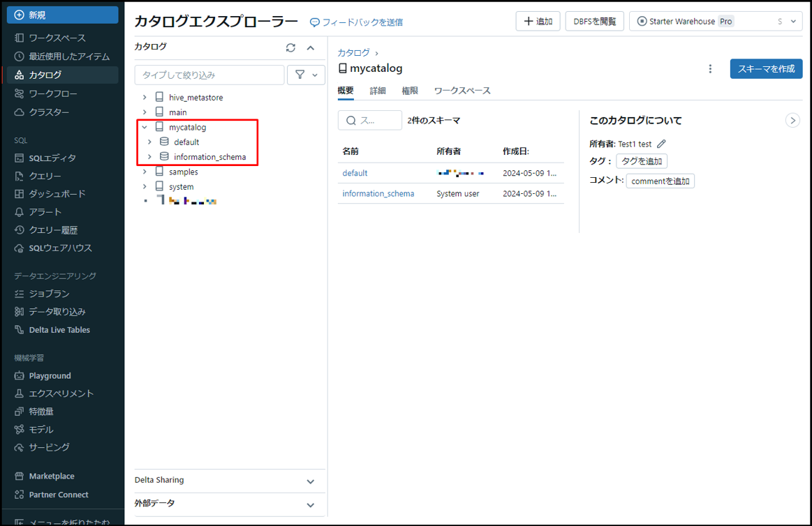Click the pencil icon to edit owner
The image size is (812, 526).
[x=661, y=144]
